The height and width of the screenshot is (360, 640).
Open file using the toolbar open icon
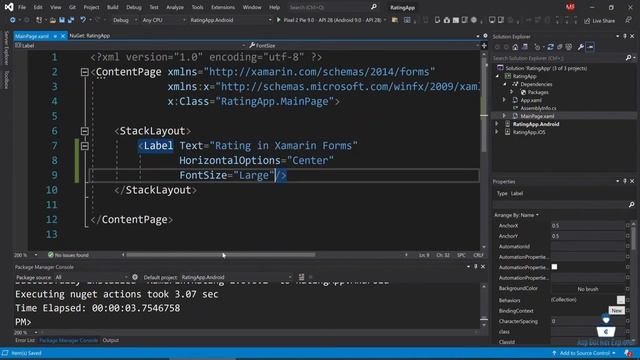tap(53, 20)
